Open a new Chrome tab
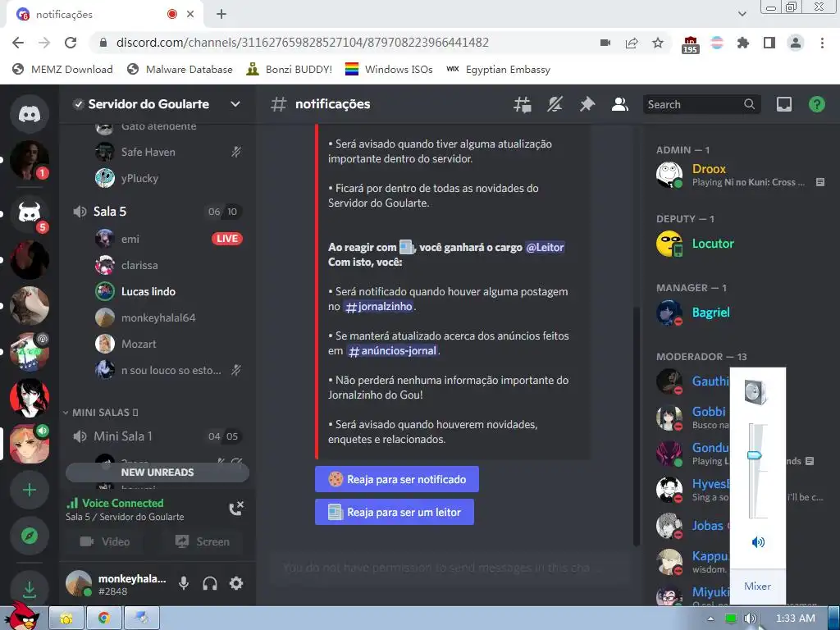This screenshot has width=840, height=630. (x=221, y=15)
